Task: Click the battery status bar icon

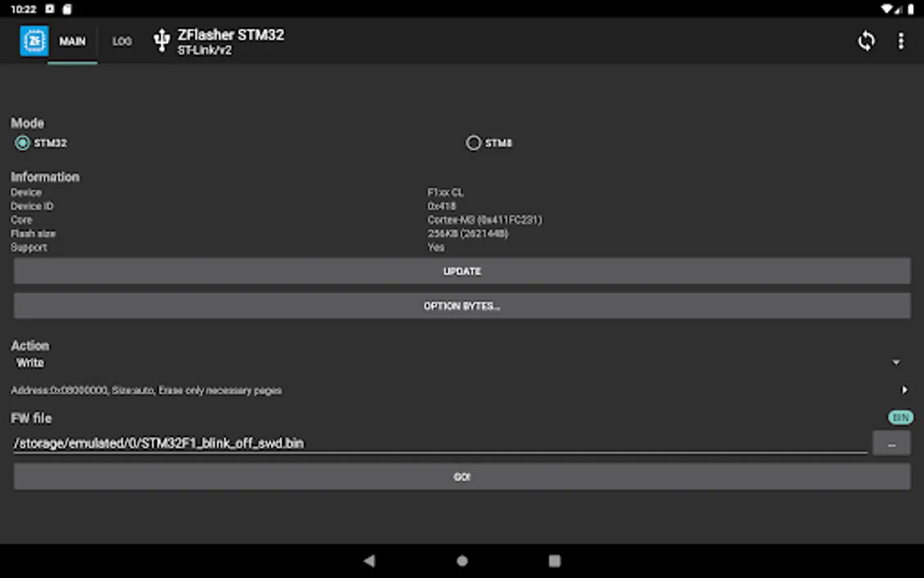Action: [911, 9]
